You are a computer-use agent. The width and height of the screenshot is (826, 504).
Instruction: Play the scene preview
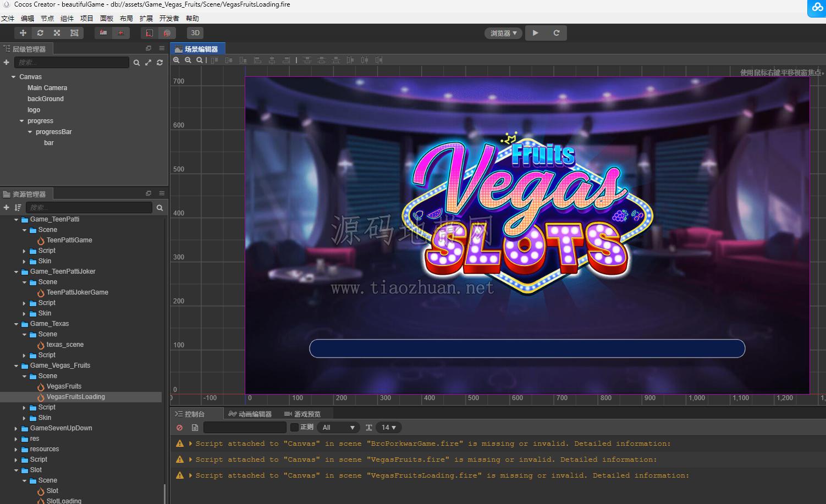(x=535, y=33)
